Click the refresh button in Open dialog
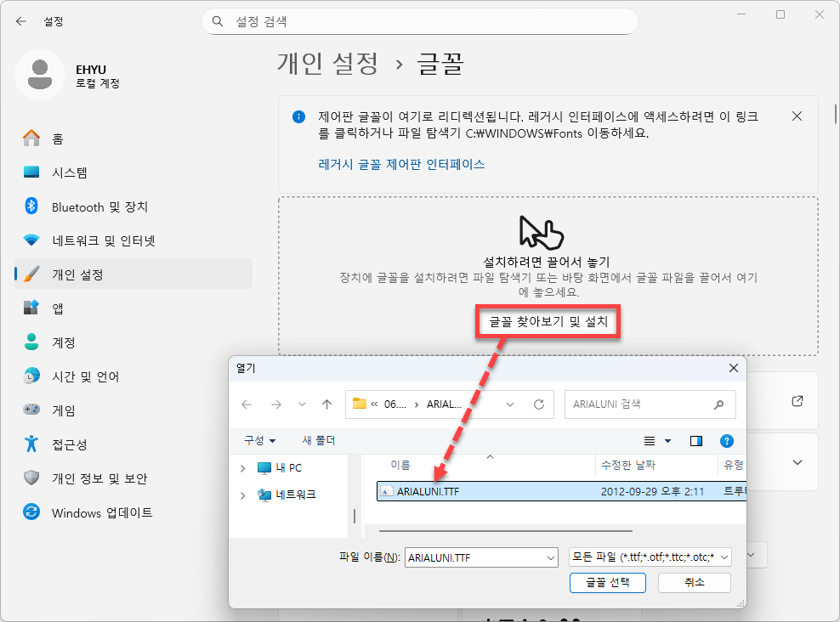The width and height of the screenshot is (840, 622). 538,404
